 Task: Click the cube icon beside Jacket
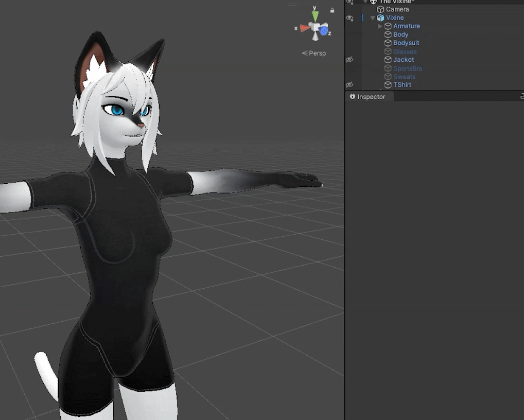click(388, 60)
